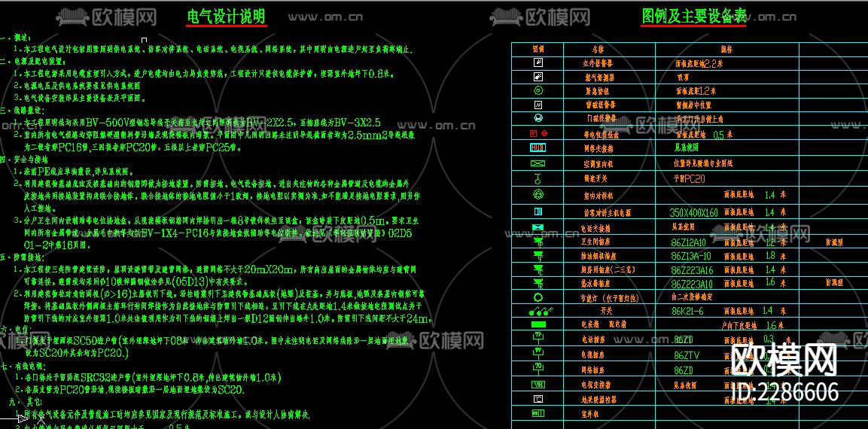Select the telephone junction box (电话交接箱) symbol
Image resolution: width=868 pixels, height=429 pixels.
point(538,227)
